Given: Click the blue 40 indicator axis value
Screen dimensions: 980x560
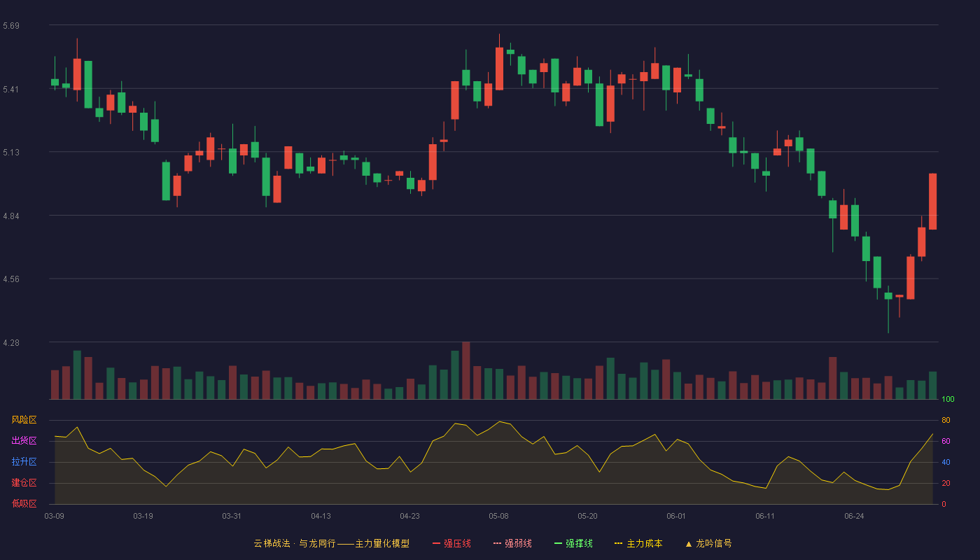Looking at the screenshot, I should 946,462.
